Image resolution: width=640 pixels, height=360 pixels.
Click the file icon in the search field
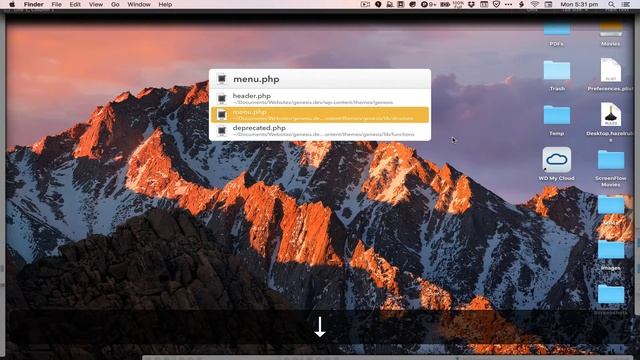point(222,79)
